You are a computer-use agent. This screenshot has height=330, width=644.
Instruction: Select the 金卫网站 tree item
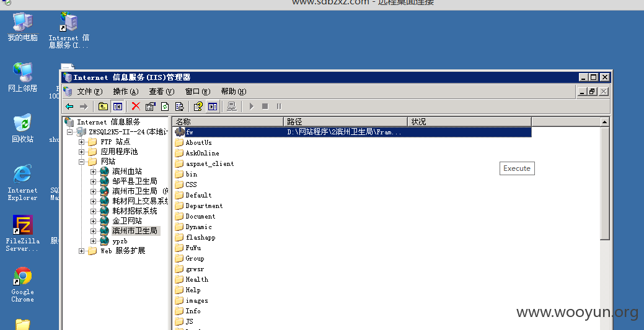click(x=127, y=221)
